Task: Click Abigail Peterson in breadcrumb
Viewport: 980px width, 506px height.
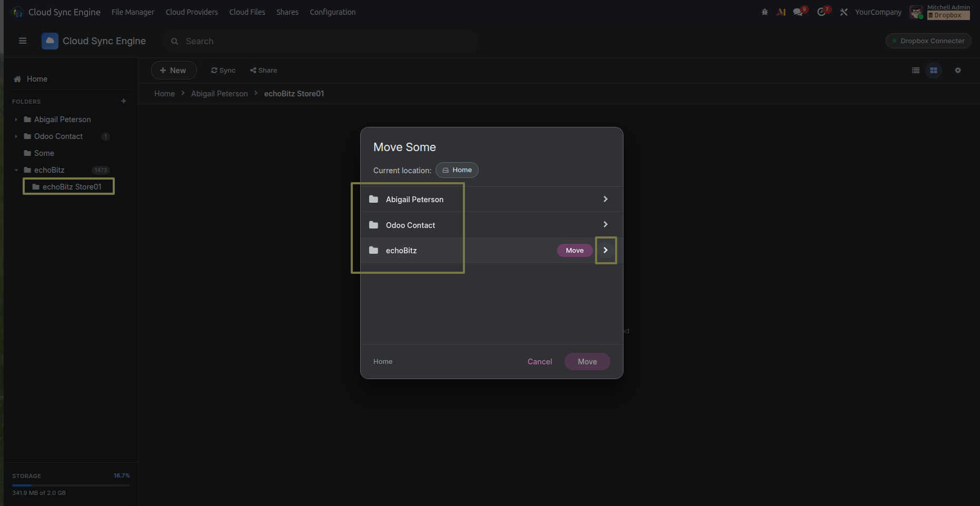Action: (x=219, y=94)
